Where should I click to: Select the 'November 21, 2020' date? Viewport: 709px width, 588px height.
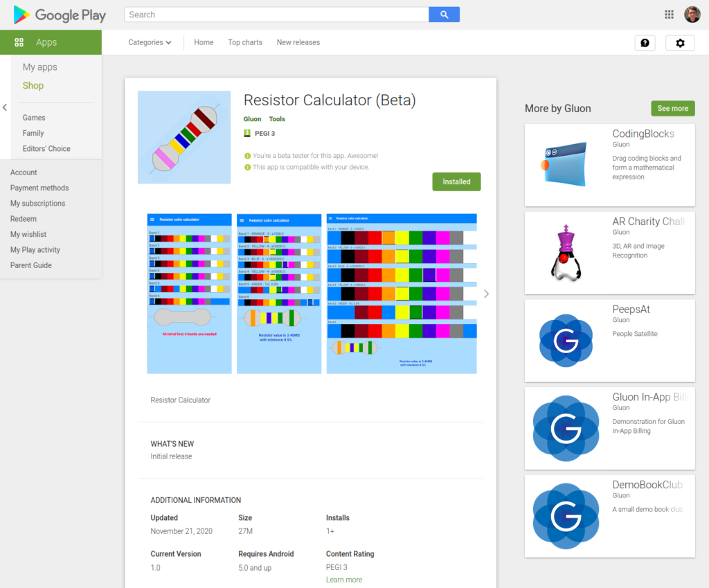(181, 531)
